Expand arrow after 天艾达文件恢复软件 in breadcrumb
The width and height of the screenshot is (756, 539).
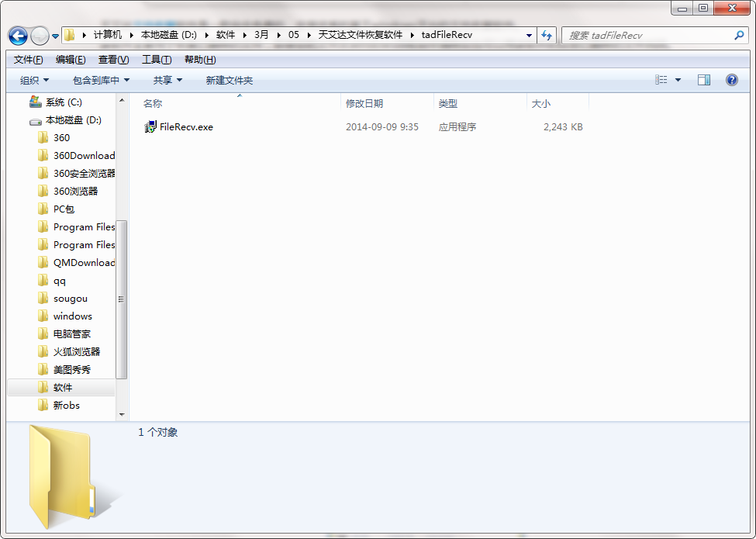pyautogui.click(x=412, y=35)
